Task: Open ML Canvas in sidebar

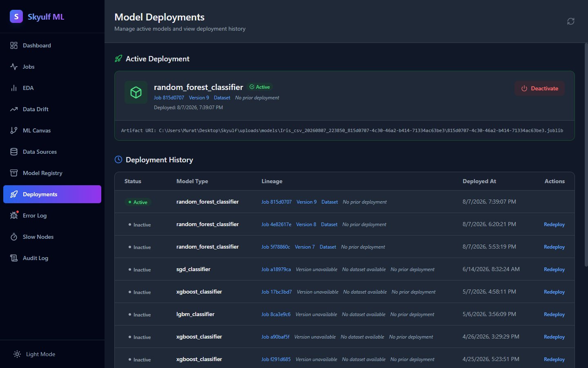Action: click(52, 130)
